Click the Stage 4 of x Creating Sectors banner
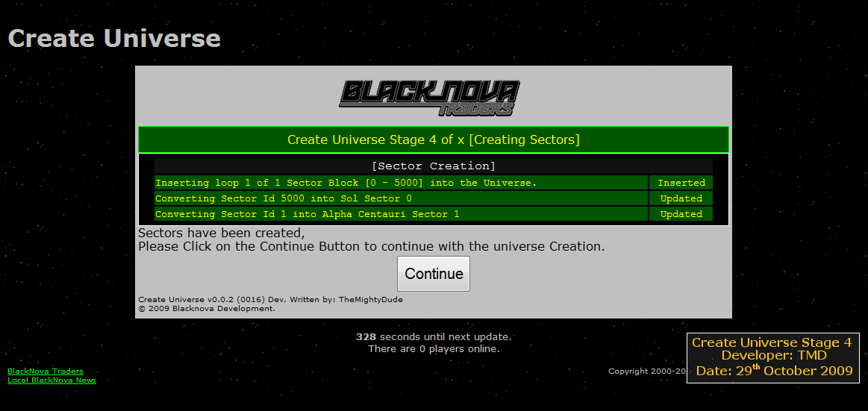Screen dimensions: 868x411 click(x=434, y=139)
